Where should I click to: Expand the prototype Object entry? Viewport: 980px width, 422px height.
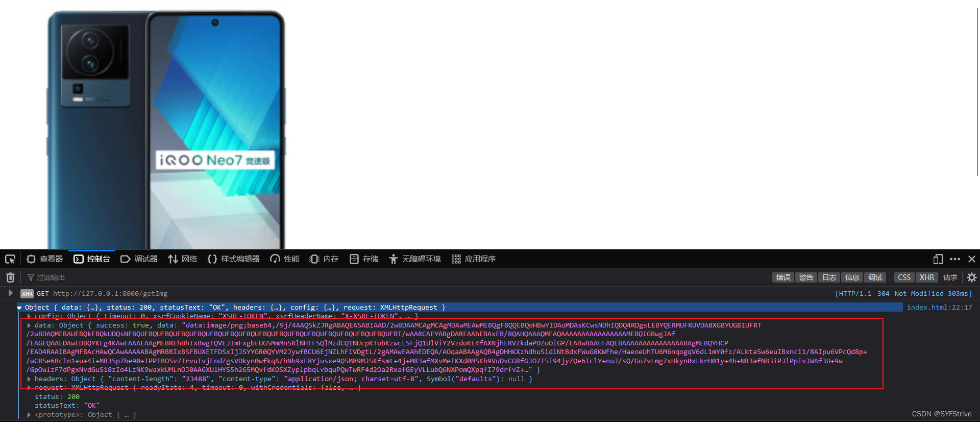29,415
